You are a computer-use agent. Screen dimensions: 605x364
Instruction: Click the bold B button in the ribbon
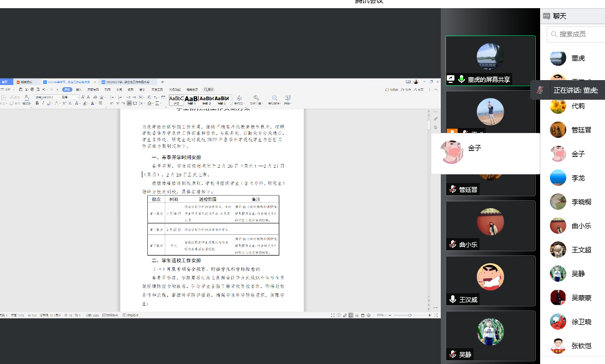tap(37, 102)
